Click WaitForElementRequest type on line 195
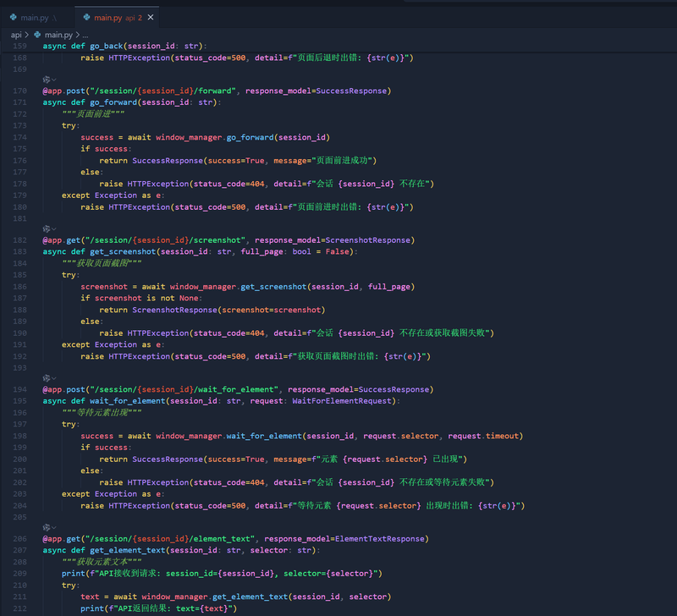 pos(342,401)
